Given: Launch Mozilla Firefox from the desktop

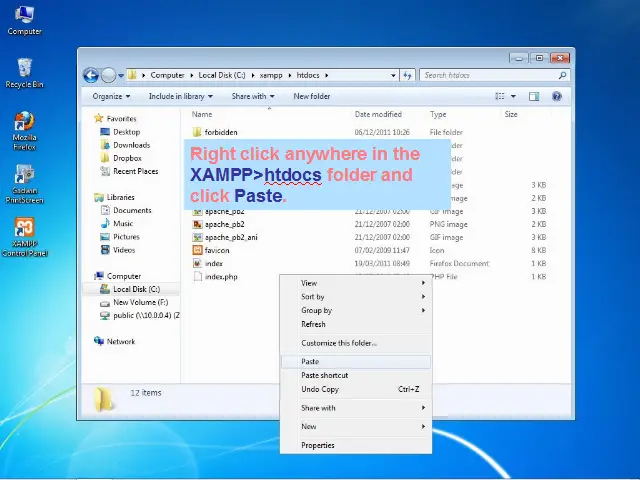Looking at the screenshot, I should 24,131.
